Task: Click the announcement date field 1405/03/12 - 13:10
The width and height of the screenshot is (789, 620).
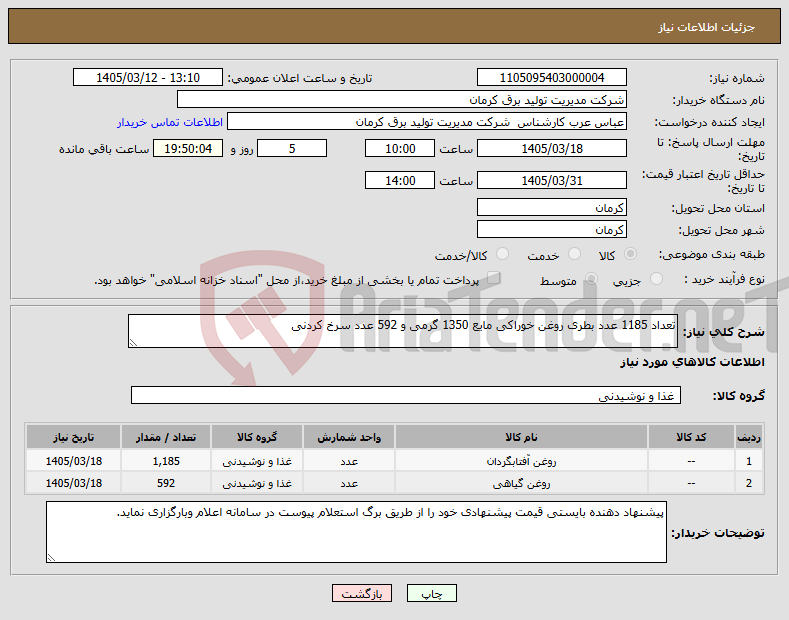Action: (148, 78)
